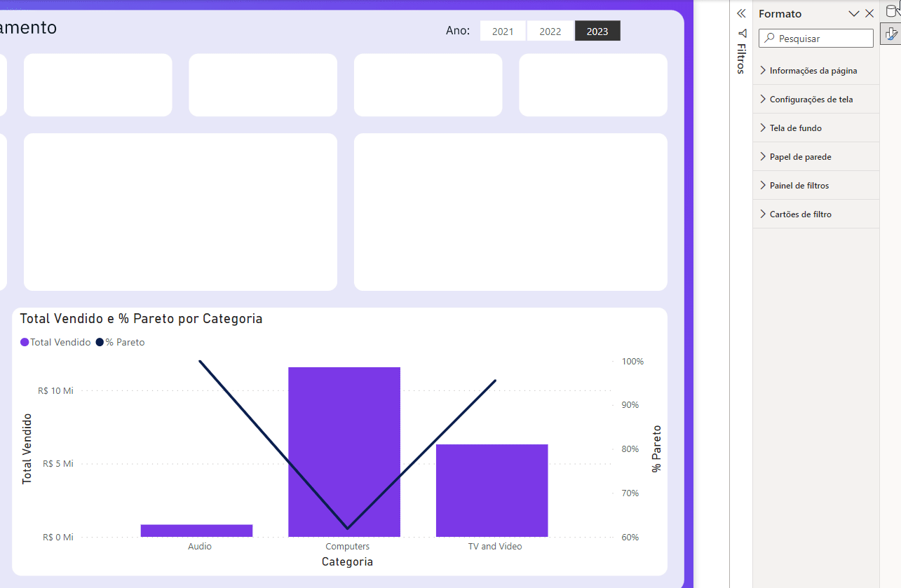Click the 'R$ 10 Mi' axis value
This screenshot has width=901, height=588.
(x=55, y=391)
